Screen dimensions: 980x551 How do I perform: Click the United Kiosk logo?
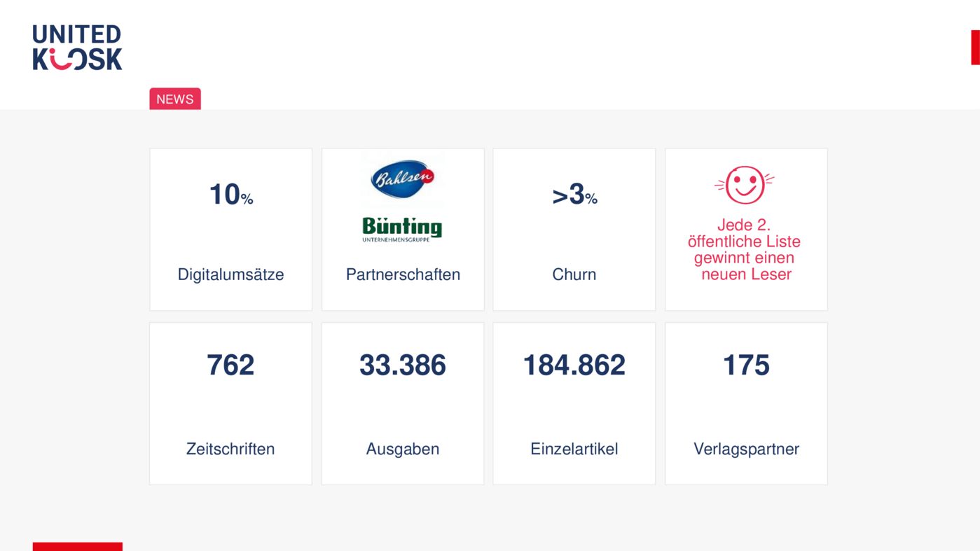[x=77, y=48]
